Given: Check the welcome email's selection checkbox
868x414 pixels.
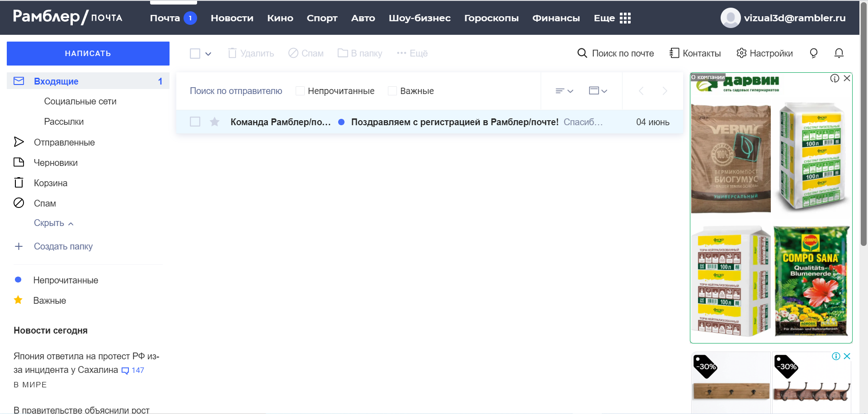Looking at the screenshot, I should pyautogui.click(x=195, y=122).
